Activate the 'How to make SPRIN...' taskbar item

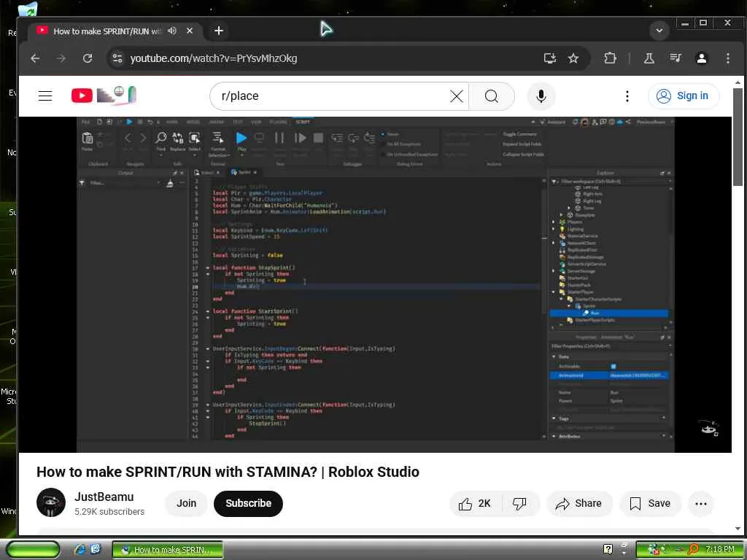(168, 550)
